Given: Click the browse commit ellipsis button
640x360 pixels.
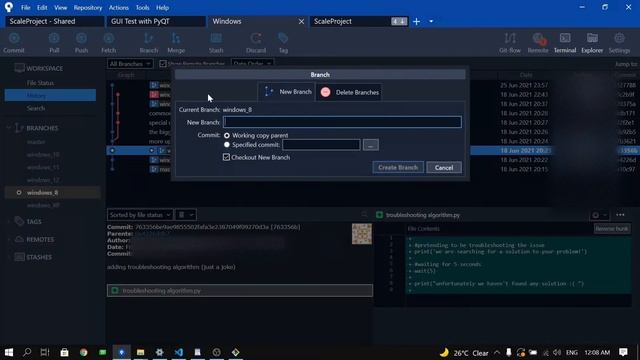Looking at the screenshot, I should [x=371, y=145].
